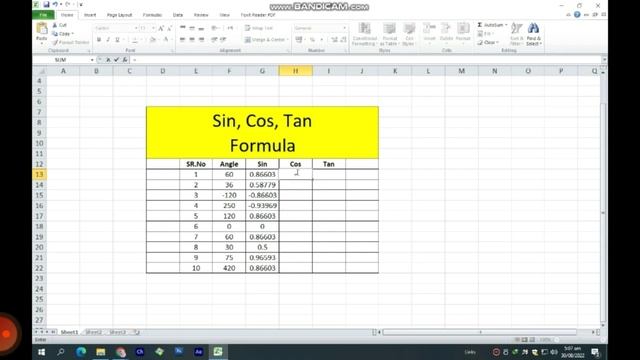Screen dimensions: 640x360
Task: Select column H header
Action: (x=296, y=71)
